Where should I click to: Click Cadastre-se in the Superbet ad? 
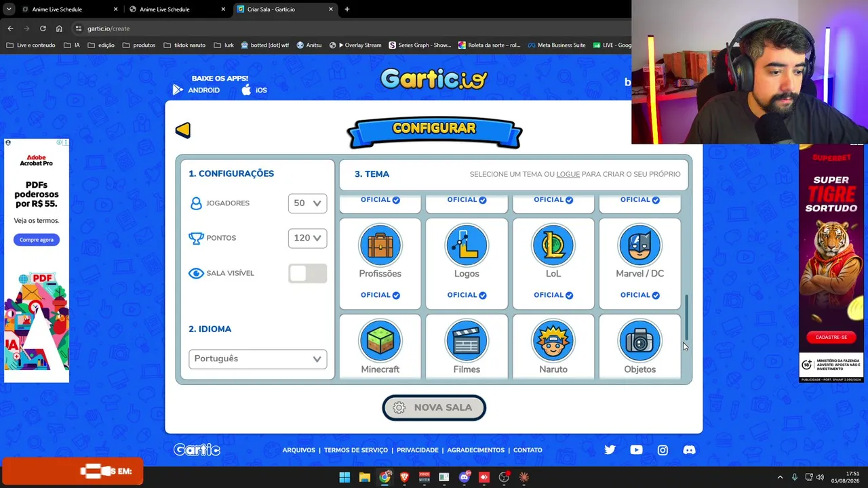point(831,337)
